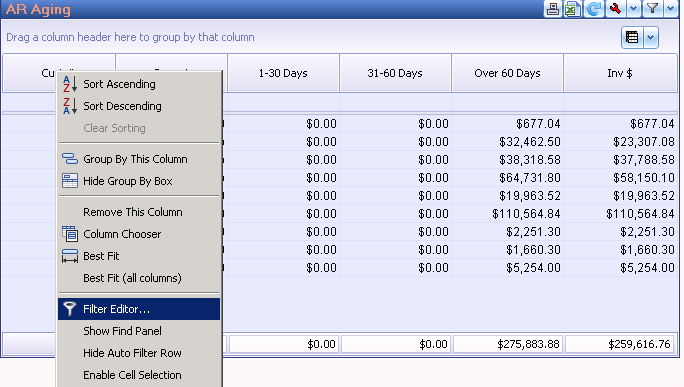Choose Hide Auto Filter Row
684x387 pixels.
pyautogui.click(x=139, y=353)
